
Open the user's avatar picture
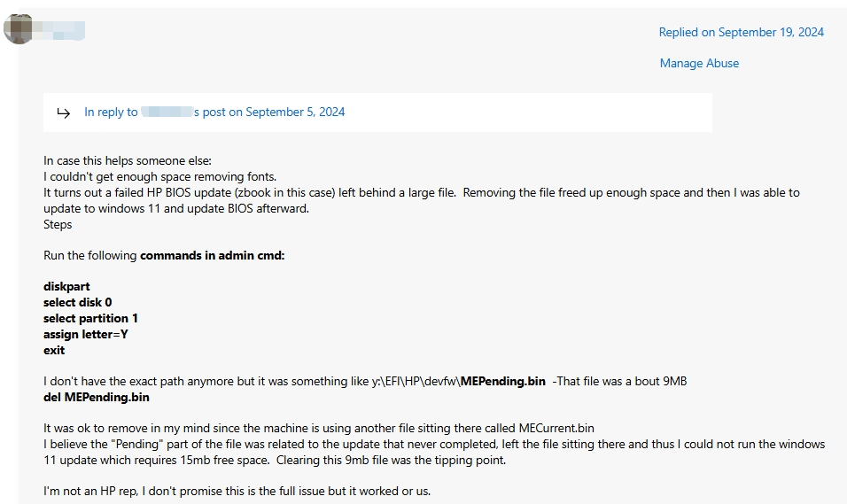click(x=18, y=29)
